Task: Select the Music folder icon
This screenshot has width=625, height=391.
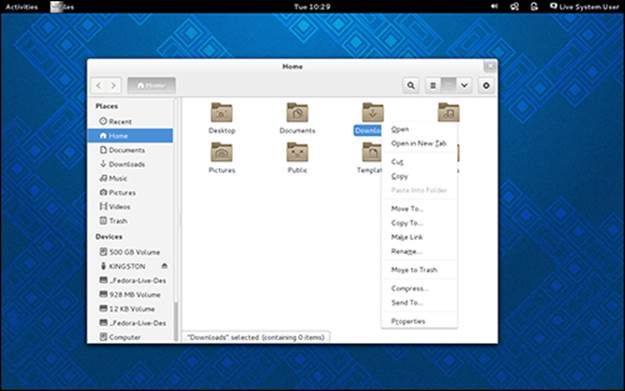Action: (448, 112)
